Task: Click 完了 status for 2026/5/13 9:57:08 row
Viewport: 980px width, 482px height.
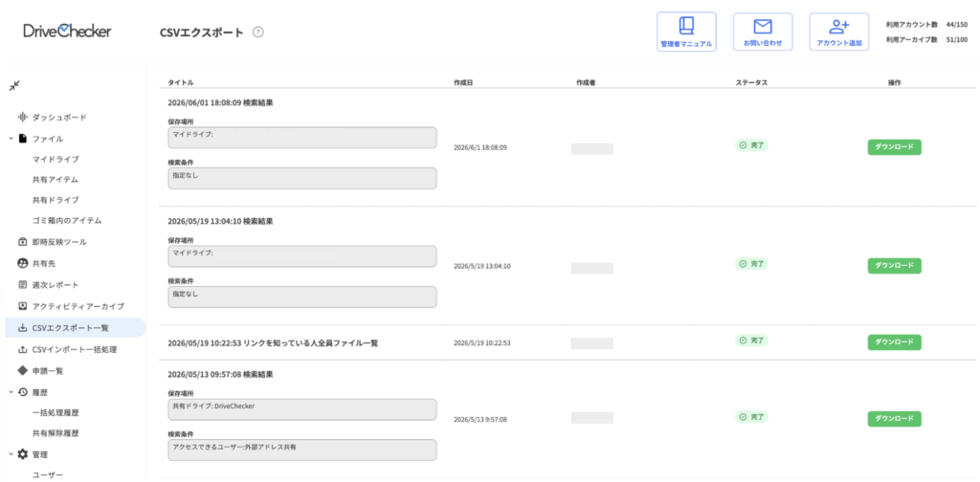Action: (x=751, y=416)
